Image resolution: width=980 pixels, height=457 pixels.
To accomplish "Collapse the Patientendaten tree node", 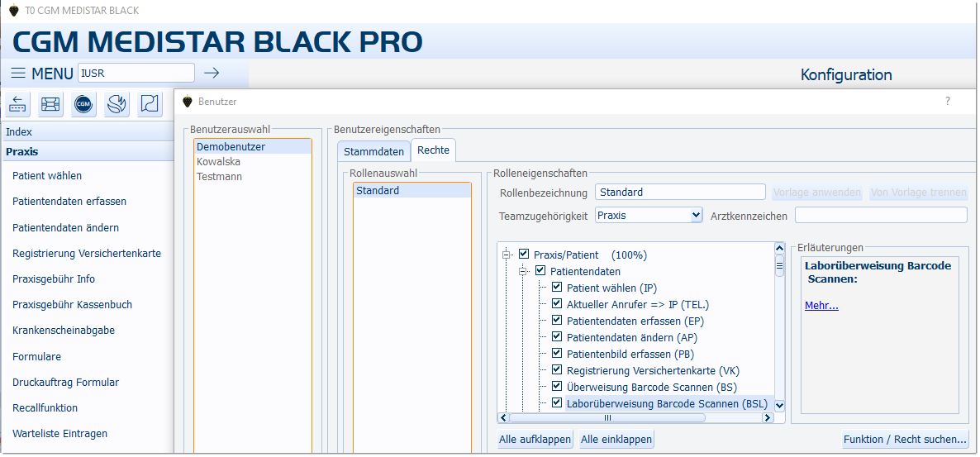I will 523,271.
